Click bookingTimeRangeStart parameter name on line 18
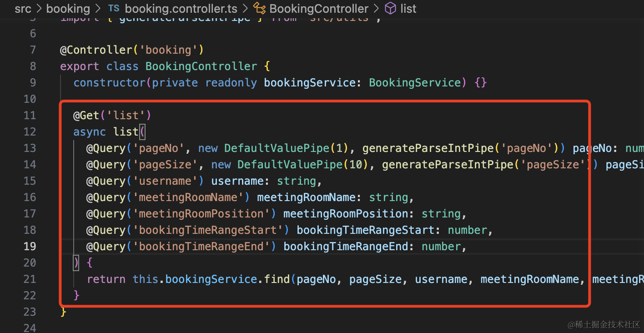 coord(365,230)
